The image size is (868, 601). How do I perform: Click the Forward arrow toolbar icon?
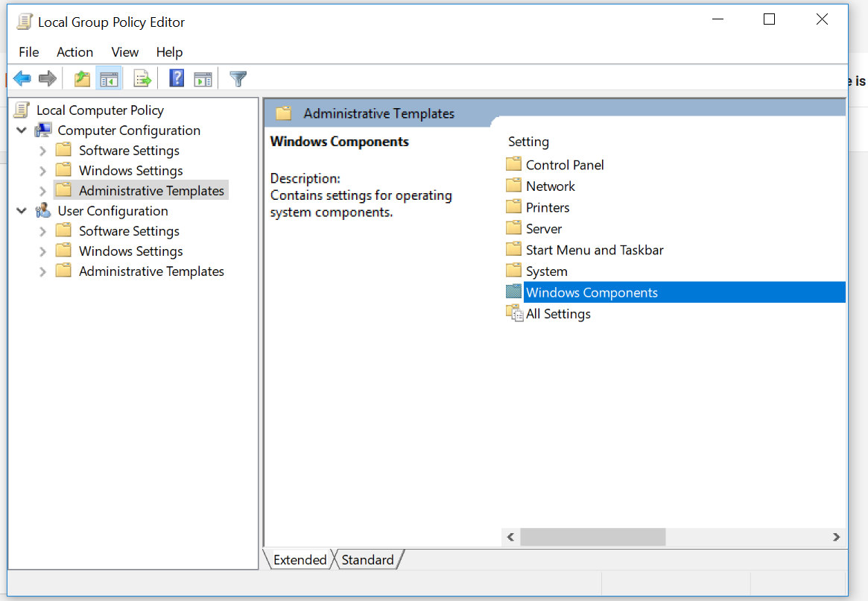click(x=48, y=78)
